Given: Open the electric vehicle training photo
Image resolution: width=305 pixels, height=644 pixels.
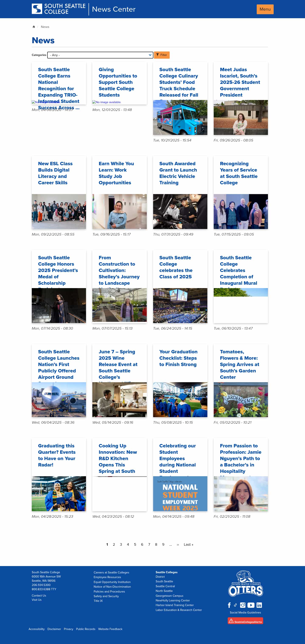Looking at the screenshot, I should [180, 211].
